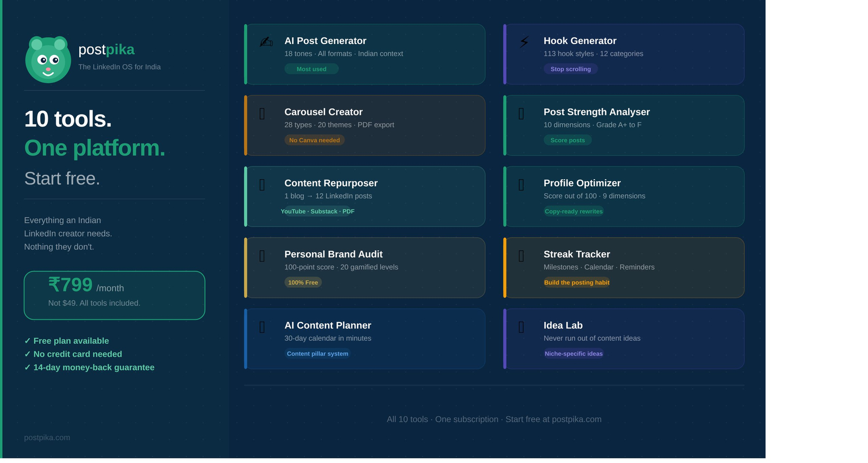Viewport: 868px width, 463px height.
Task: Click the 'Start free at postpika.com' footer text
Action: 553,419
